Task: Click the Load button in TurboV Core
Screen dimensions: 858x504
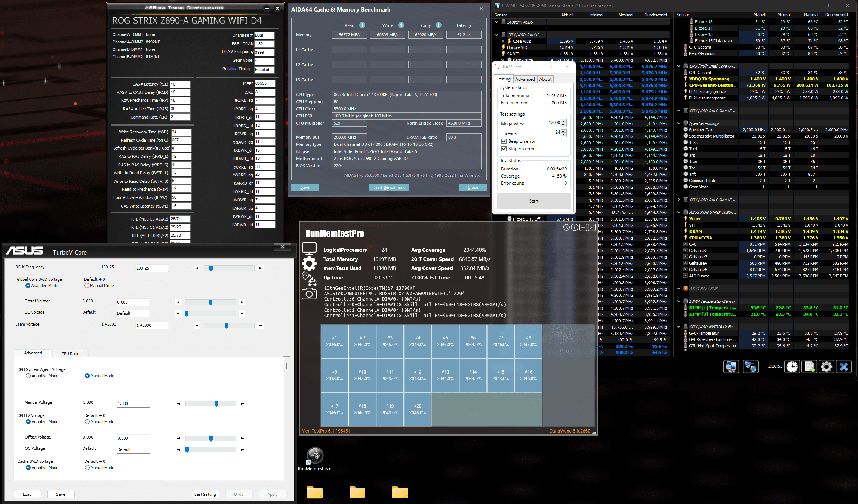Action: [27, 494]
